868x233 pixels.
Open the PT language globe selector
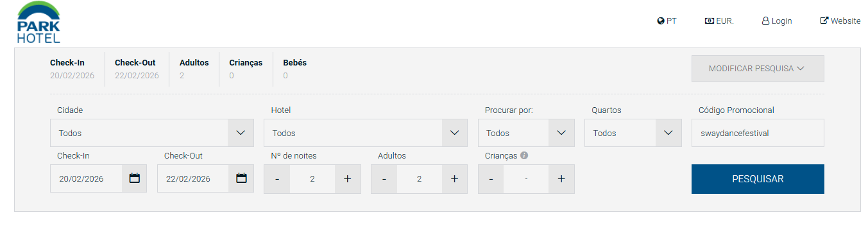pyautogui.click(x=667, y=21)
